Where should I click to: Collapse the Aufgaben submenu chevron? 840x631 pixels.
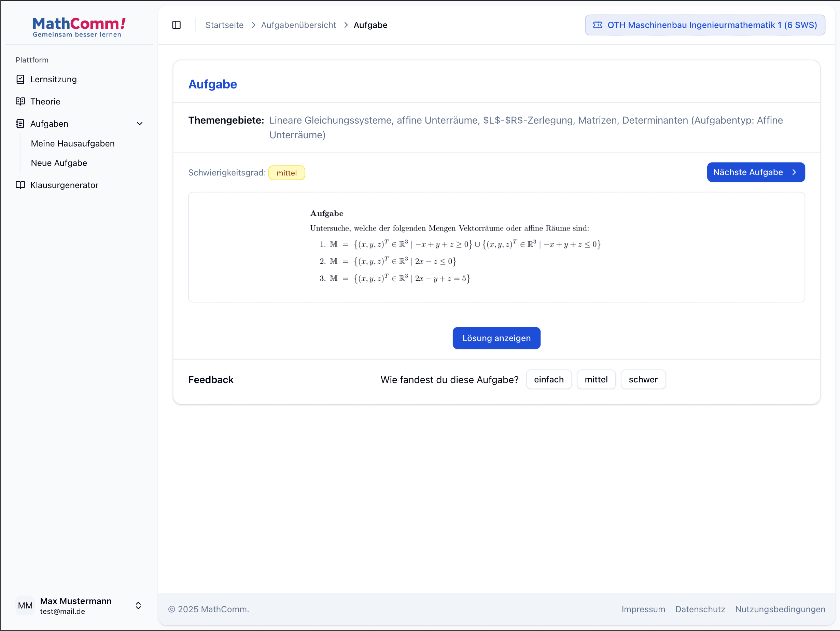click(x=140, y=124)
